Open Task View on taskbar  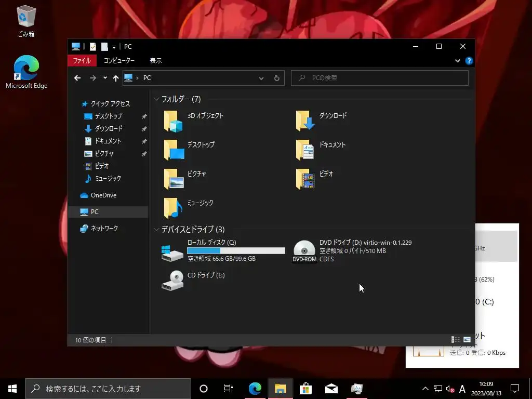pos(229,389)
